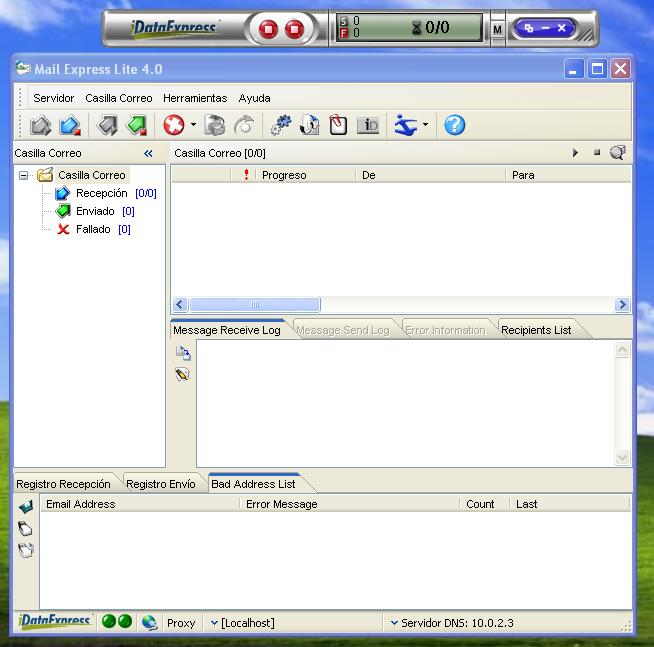Click the log pane scroll-up arrow
Image resolution: width=654 pixels, height=647 pixels.
622,350
